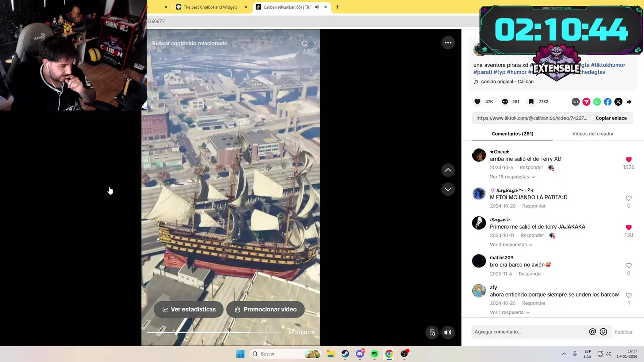Open the three-dot video options menu
The height and width of the screenshot is (362, 644).
tap(448, 43)
